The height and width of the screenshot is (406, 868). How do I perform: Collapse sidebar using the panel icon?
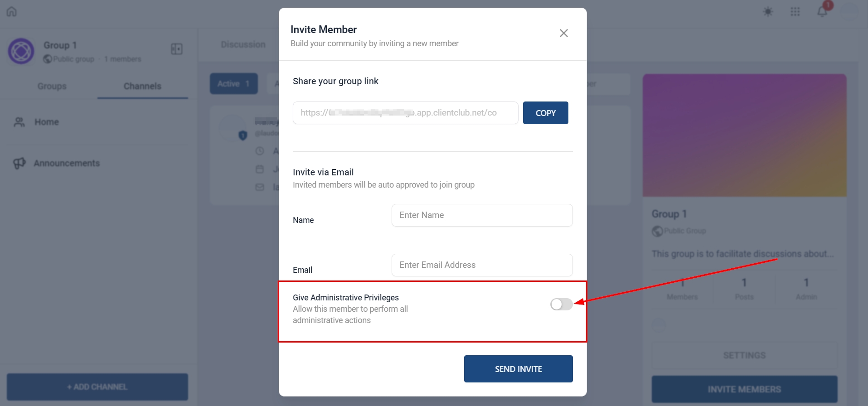point(177,49)
